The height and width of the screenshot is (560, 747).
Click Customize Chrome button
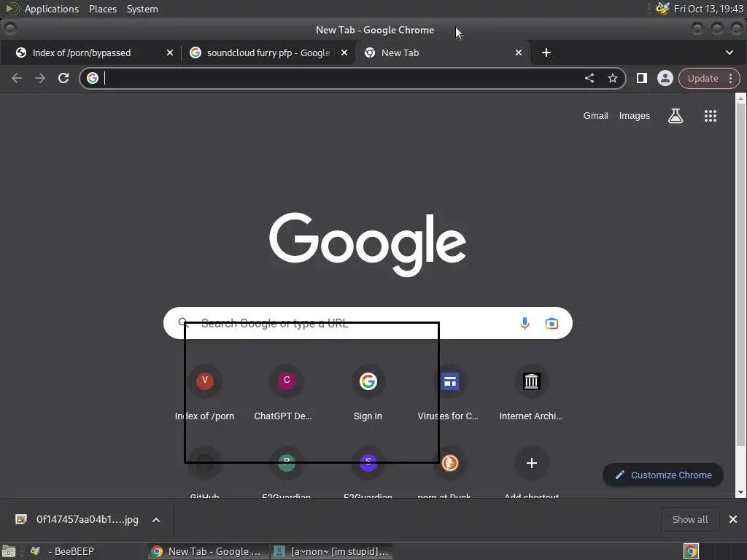pos(663,475)
